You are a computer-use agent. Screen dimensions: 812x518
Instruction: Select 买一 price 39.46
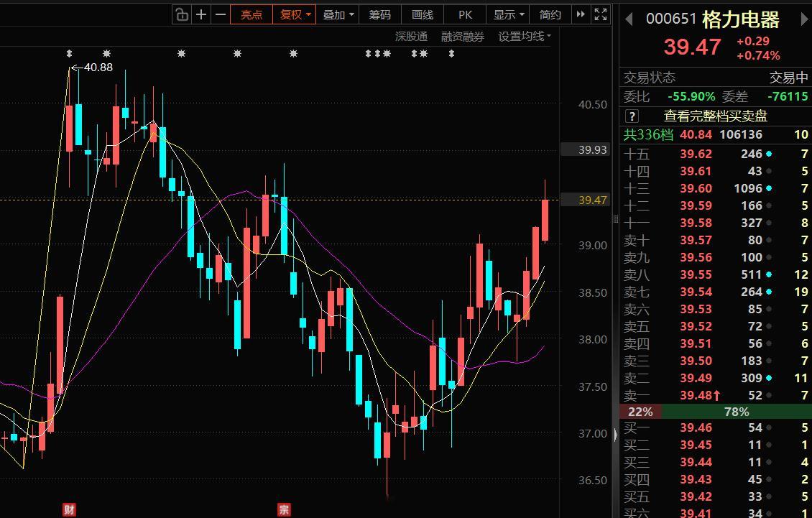point(696,428)
